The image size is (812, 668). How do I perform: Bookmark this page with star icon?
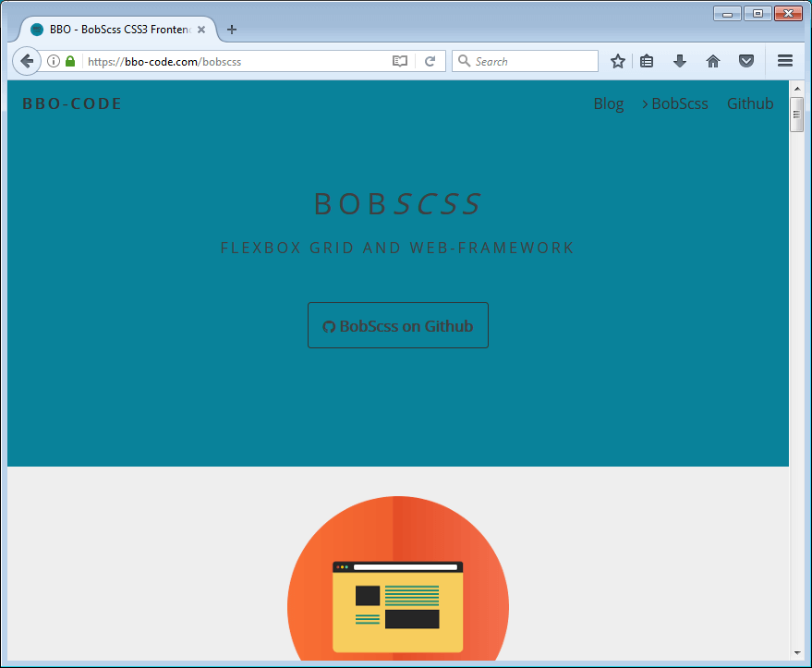tap(618, 61)
